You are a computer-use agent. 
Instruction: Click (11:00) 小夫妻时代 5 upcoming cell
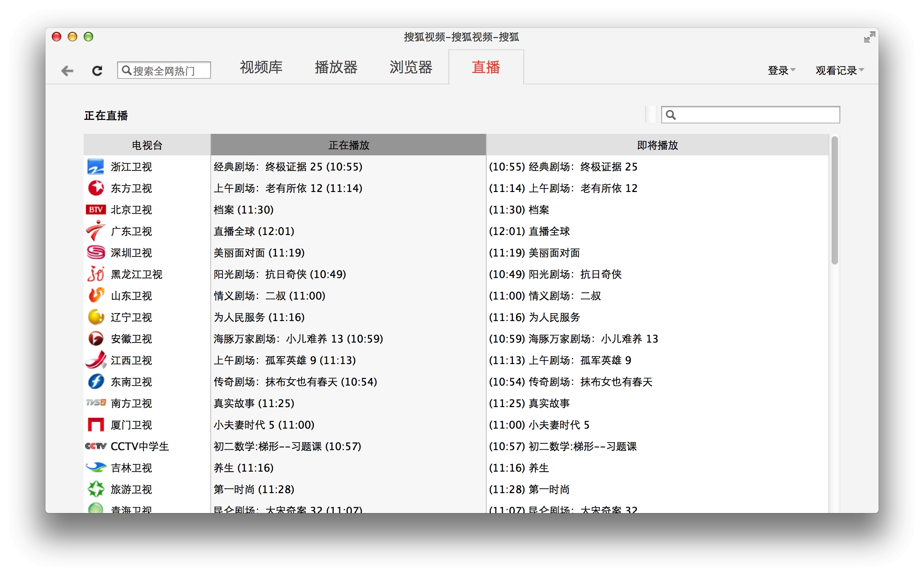click(x=539, y=425)
